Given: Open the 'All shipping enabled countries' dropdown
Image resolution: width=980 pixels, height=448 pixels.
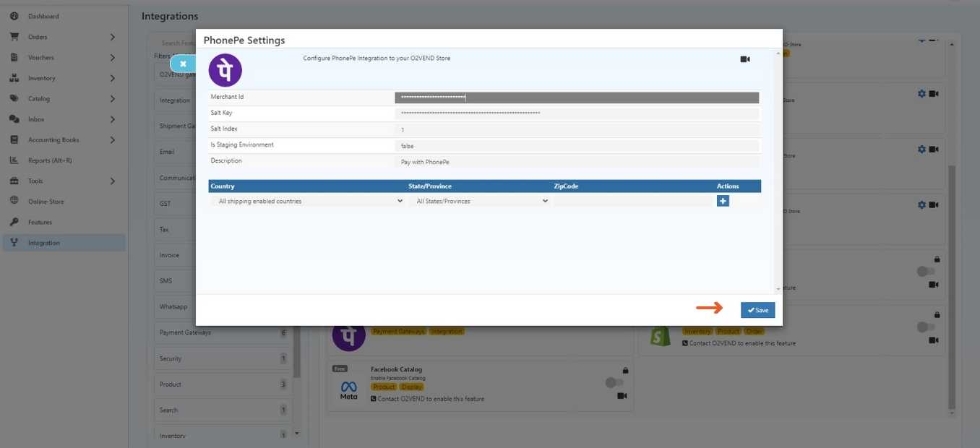Looking at the screenshot, I should [307, 200].
